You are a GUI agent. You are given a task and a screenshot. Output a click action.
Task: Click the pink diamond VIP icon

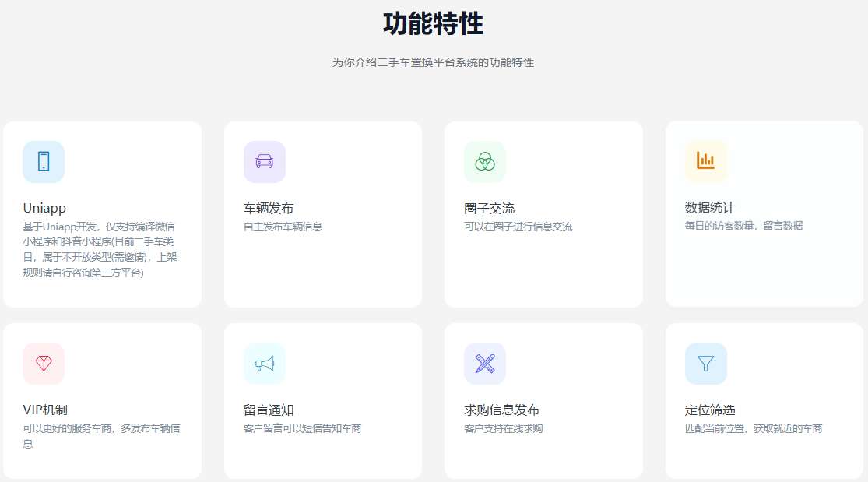click(44, 364)
